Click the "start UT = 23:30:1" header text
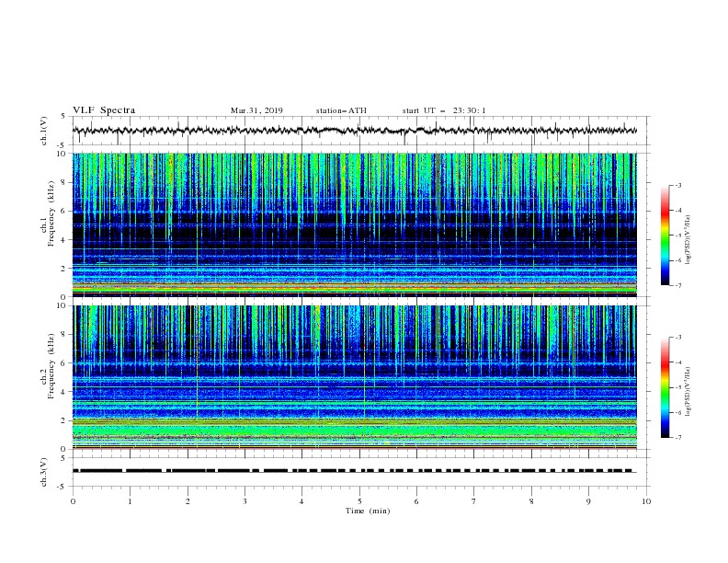Image resolution: width=728 pixels, height=563 pixels. [x=444, y=110]
